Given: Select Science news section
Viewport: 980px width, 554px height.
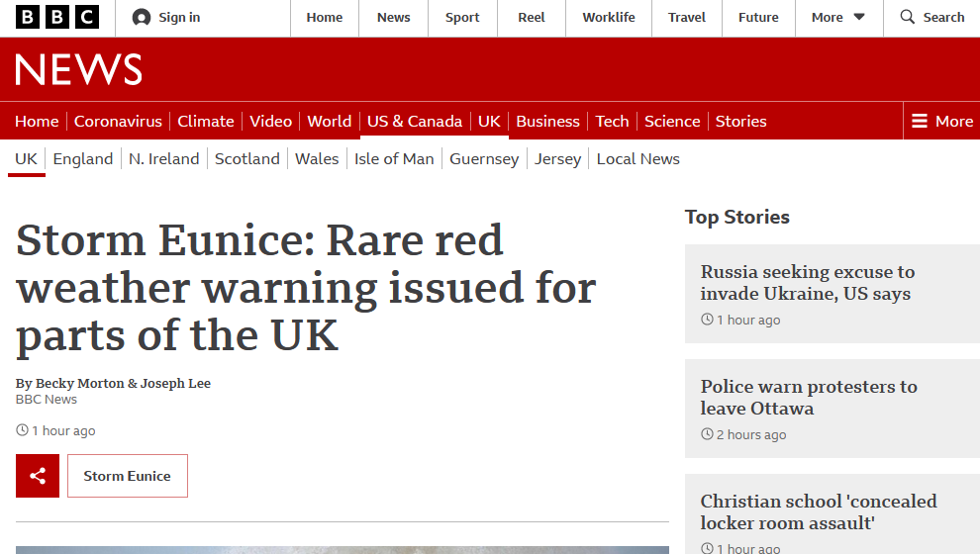Looking at the screenshot, I should 672,121.
